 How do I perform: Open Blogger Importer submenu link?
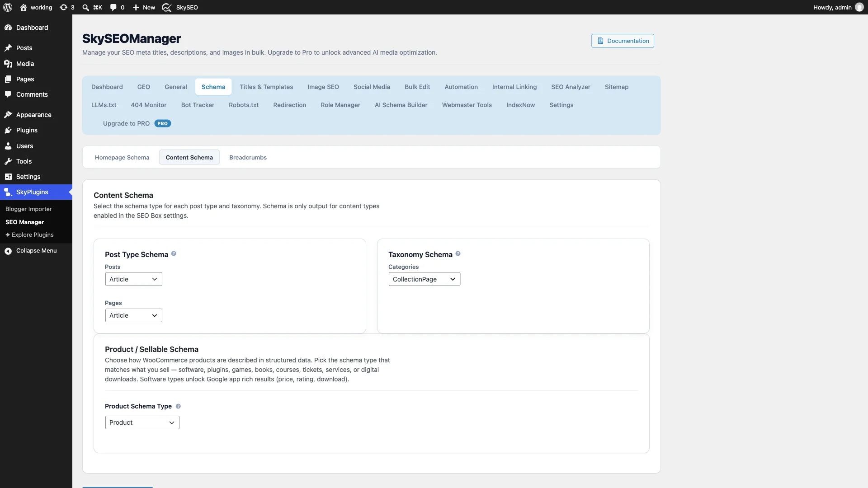coord(28,209)
